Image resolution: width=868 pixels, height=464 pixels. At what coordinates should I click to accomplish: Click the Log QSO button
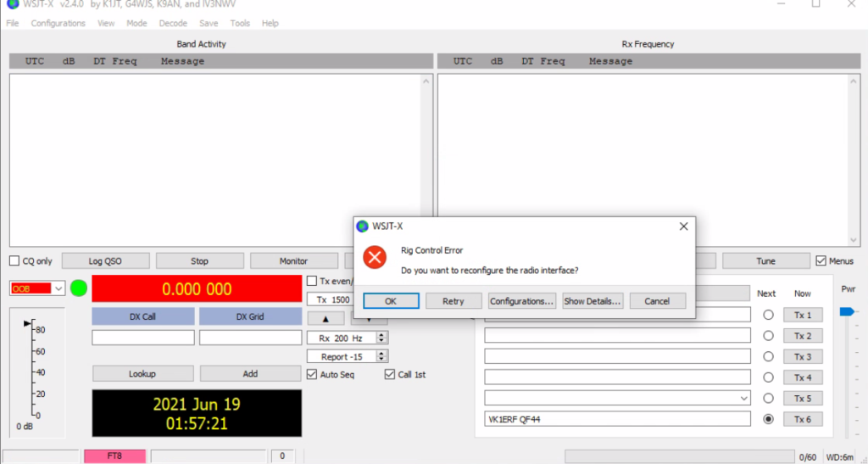coord(105,261)
